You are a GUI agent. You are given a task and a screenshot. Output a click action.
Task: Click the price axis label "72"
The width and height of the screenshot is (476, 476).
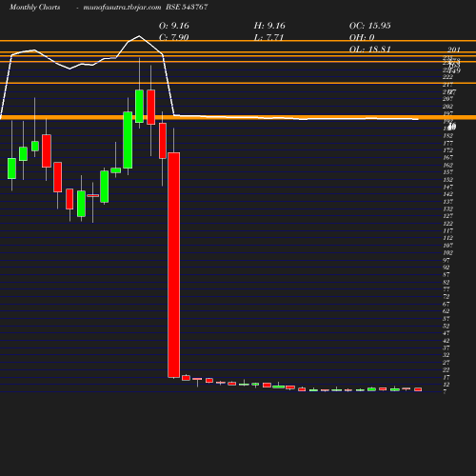click(x=446, y=297)
